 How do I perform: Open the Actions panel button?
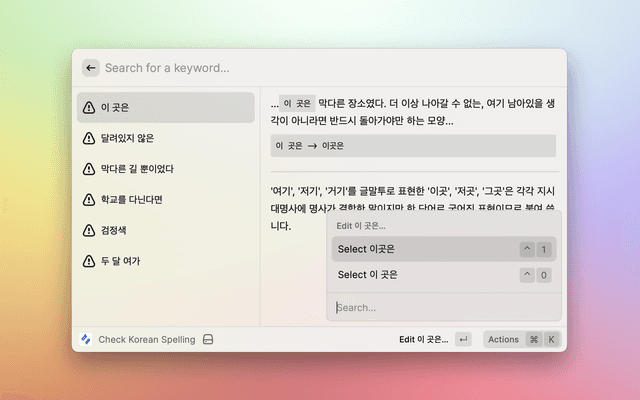point(503,339)
